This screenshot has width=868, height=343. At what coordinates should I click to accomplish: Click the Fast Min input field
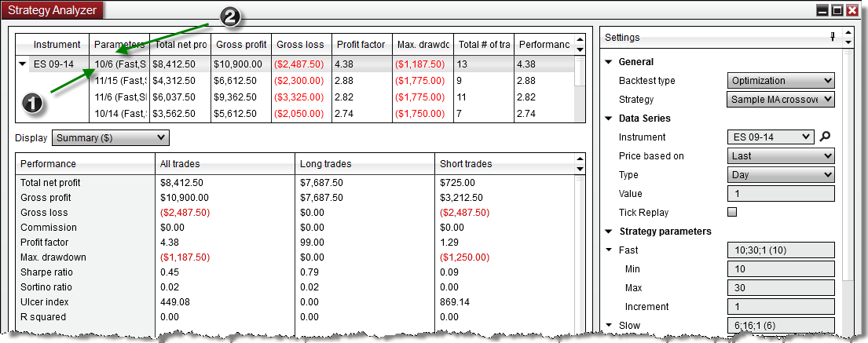[x=781, y=269]
